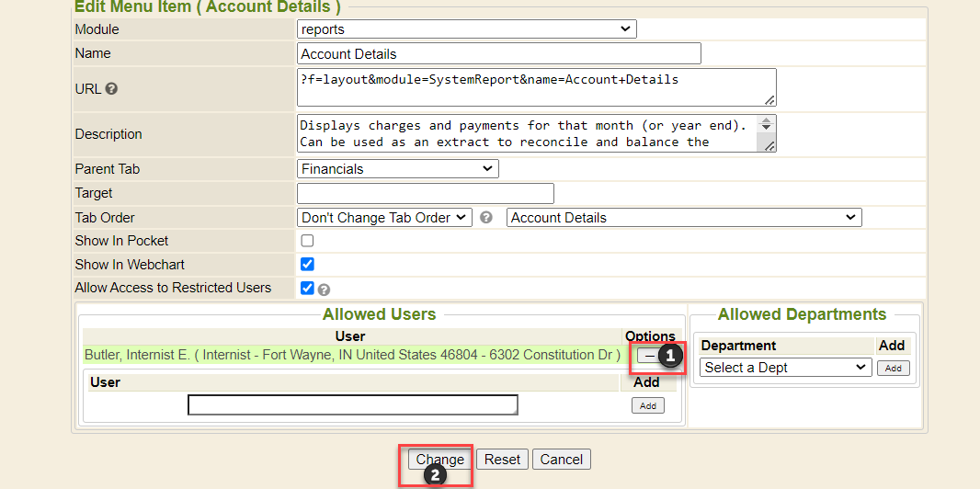Click the Cancel button
The width and height of the screenshot is (980, 489).
pos(561,460)
